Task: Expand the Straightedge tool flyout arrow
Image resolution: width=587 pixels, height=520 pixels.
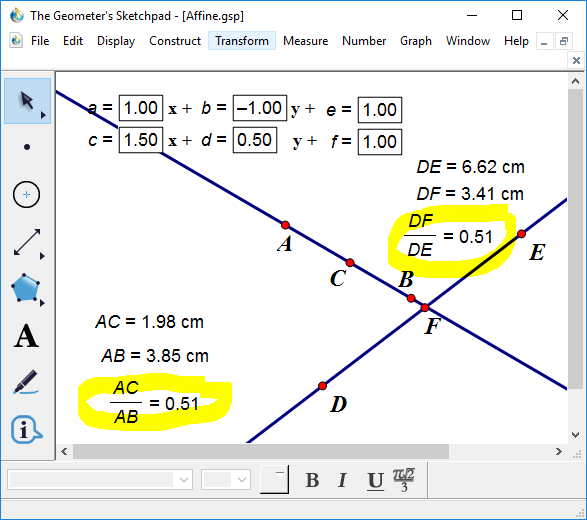Action: point(42,256)
